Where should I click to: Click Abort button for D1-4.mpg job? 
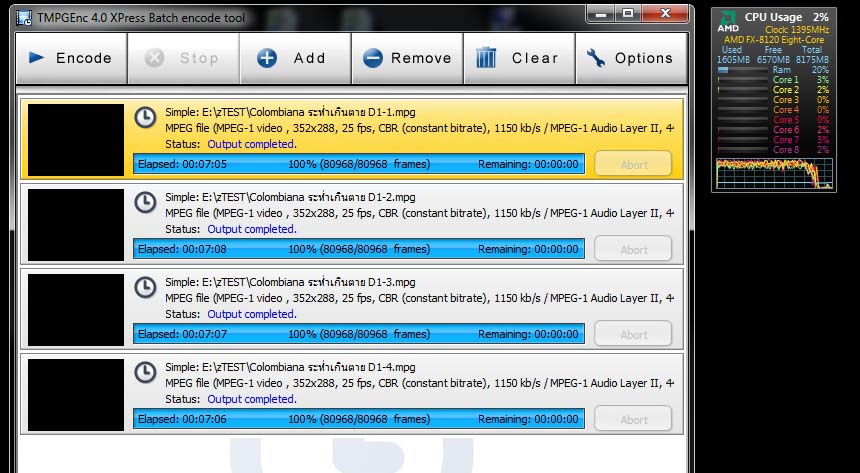pyautogui.click(x=633, y=419)
